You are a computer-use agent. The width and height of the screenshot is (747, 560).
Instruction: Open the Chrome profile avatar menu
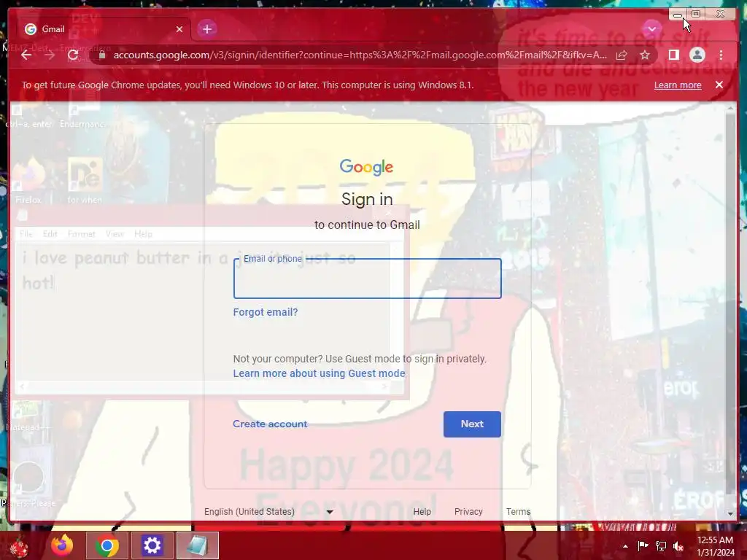pyautogui.click(x=697, y=55)
